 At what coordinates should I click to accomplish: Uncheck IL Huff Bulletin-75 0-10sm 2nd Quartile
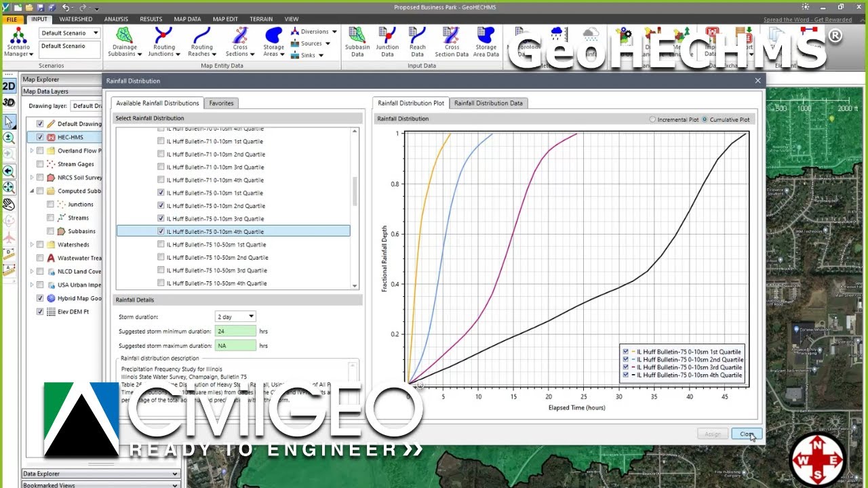pyautogui.click(x=161, y=205)
